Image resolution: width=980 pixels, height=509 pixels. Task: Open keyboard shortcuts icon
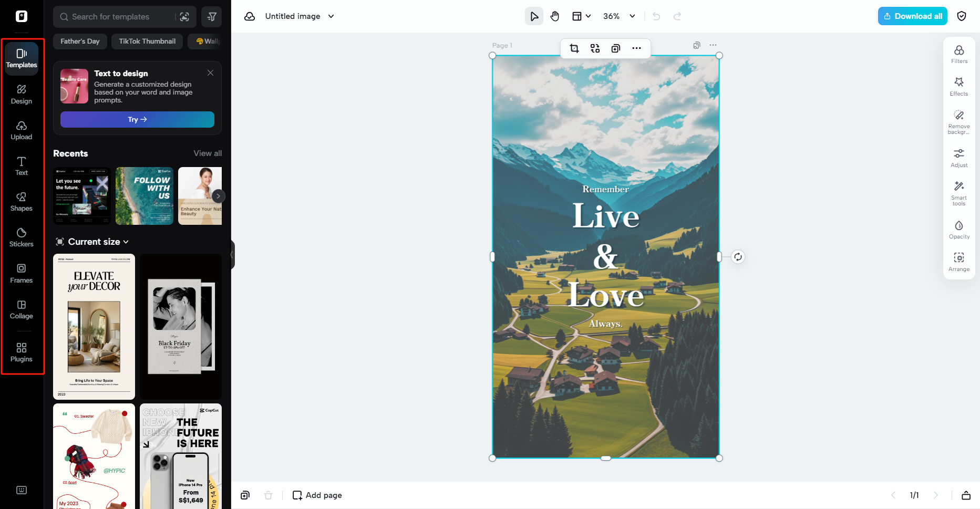pyautogui.click(x=22, y=490)
